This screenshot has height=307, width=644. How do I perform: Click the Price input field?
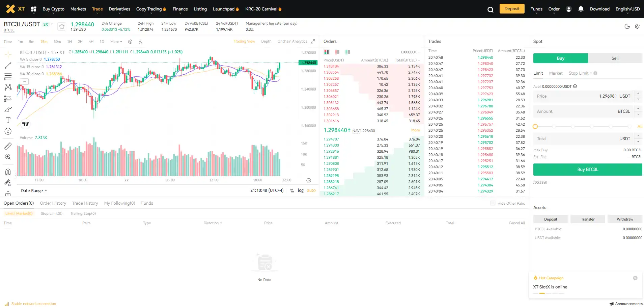pyautogui.click(x=584, y=96)
